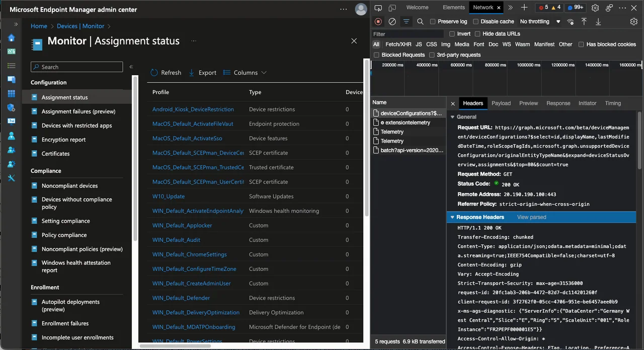Select deviceConfigurations request in Name list
Screen dimensions: 644x350
408,113
